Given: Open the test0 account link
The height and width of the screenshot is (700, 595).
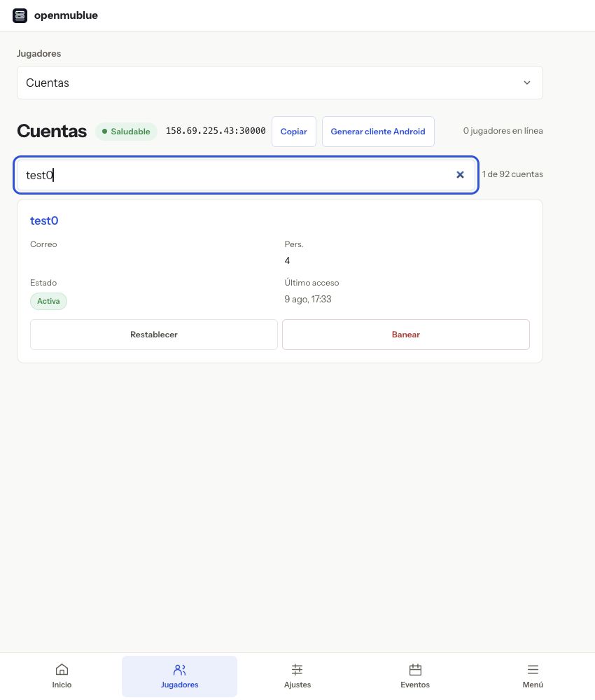Looking at the screenshot, I should tap(44, 220).
